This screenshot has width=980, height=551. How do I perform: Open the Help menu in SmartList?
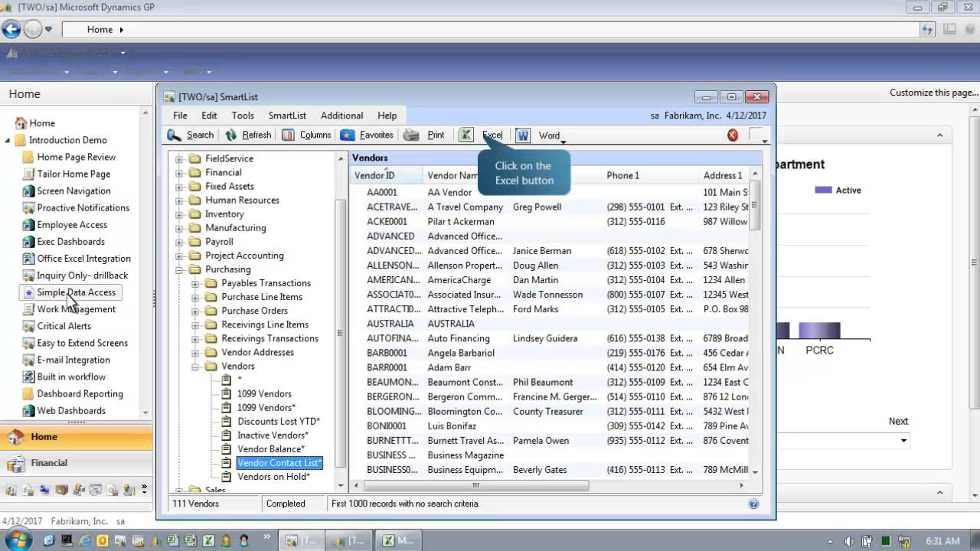[x=387, y=116]
